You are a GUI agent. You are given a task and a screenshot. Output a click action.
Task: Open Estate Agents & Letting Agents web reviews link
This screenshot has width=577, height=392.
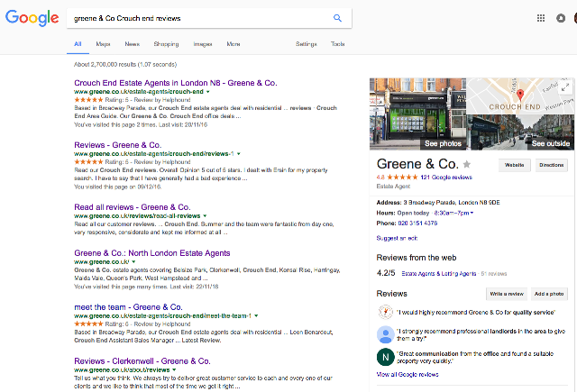tap(439, 274)
